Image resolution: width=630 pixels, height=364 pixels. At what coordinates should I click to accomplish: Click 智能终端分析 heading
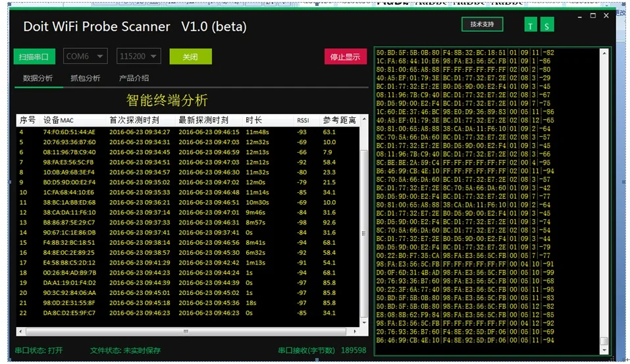tap(167, 100)
